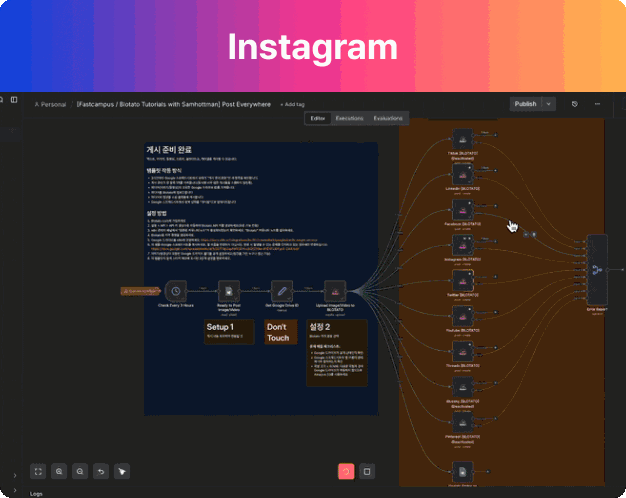Click the plus connector after Facebook node
This screenshot has width=626, height=498.
click(496, 206)
